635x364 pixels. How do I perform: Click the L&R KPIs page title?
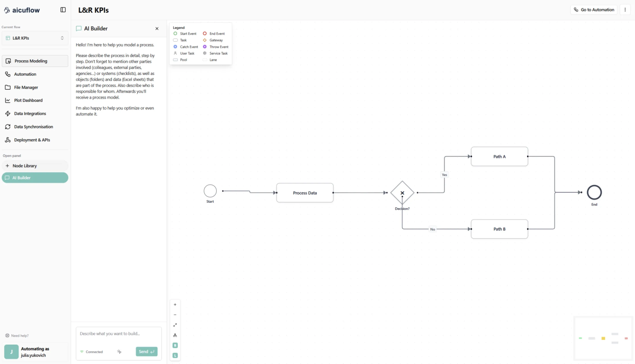[x=93, y=10]
